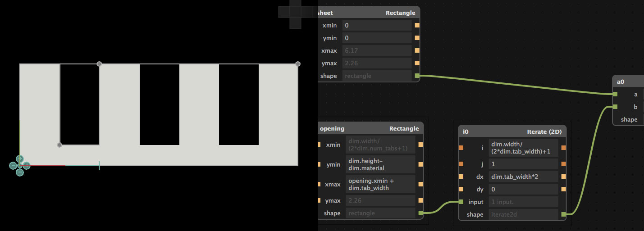The image size is (644, 231).
Task: Edit the sheet node's xmin field
Action: click(x=377, y=26)
